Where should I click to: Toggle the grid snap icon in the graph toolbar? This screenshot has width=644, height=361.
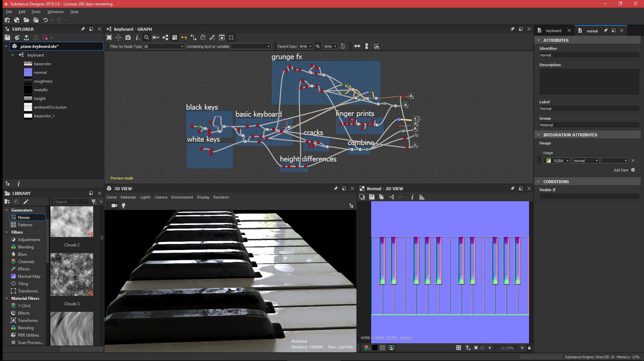[231, 37]
